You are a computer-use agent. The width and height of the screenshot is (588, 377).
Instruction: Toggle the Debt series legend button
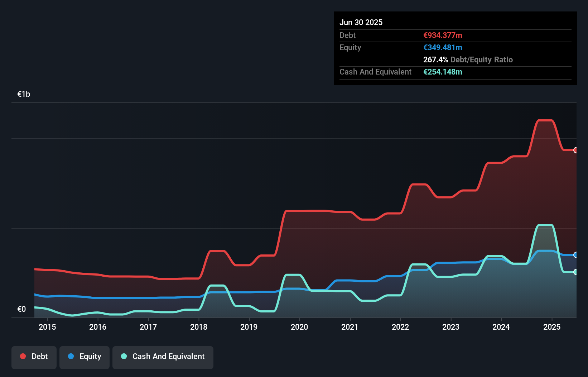pyautogui.click(x=34, y=357)
